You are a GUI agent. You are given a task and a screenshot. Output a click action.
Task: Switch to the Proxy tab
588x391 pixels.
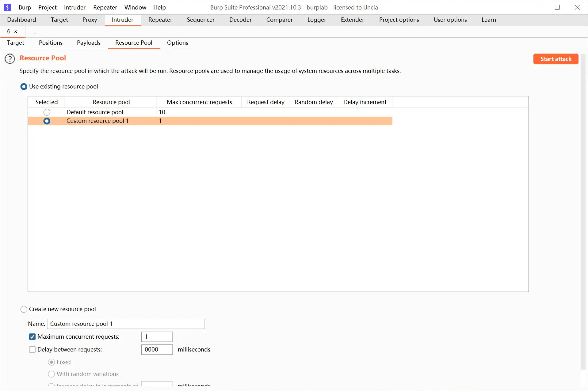(90, 20)
